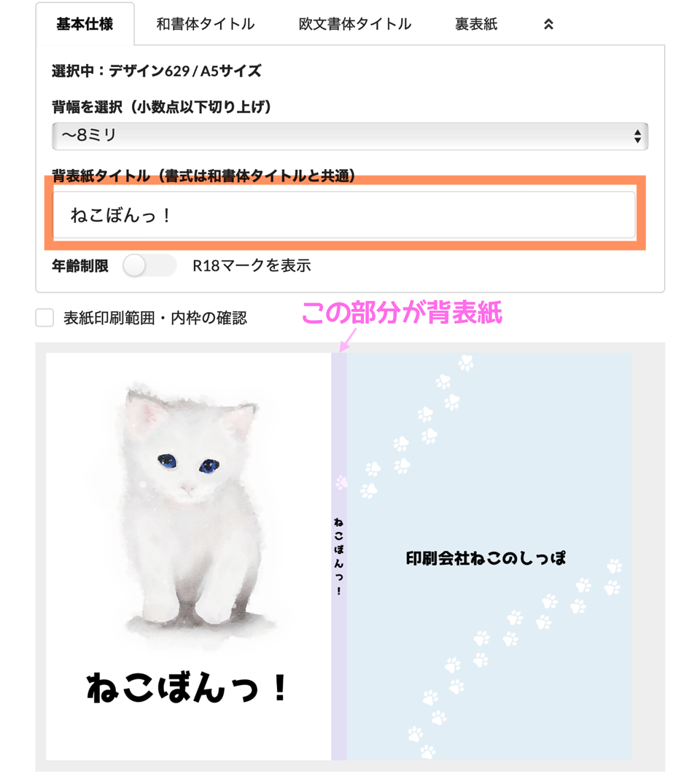Screen dimensions: 700x782
Task: Click the white kitten cover illustration
Action: point(189,514)
